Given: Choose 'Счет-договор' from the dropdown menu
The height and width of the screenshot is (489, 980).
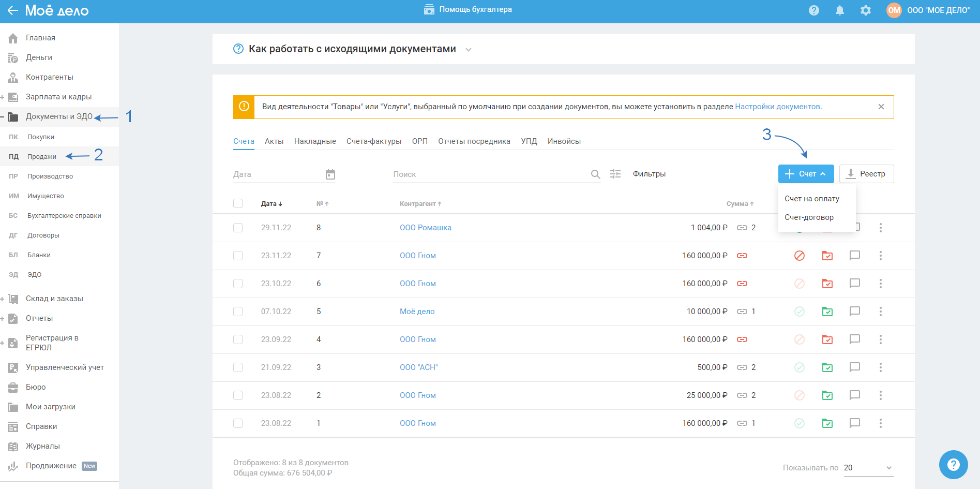Looking at the screenshot, I should (809, 217).
